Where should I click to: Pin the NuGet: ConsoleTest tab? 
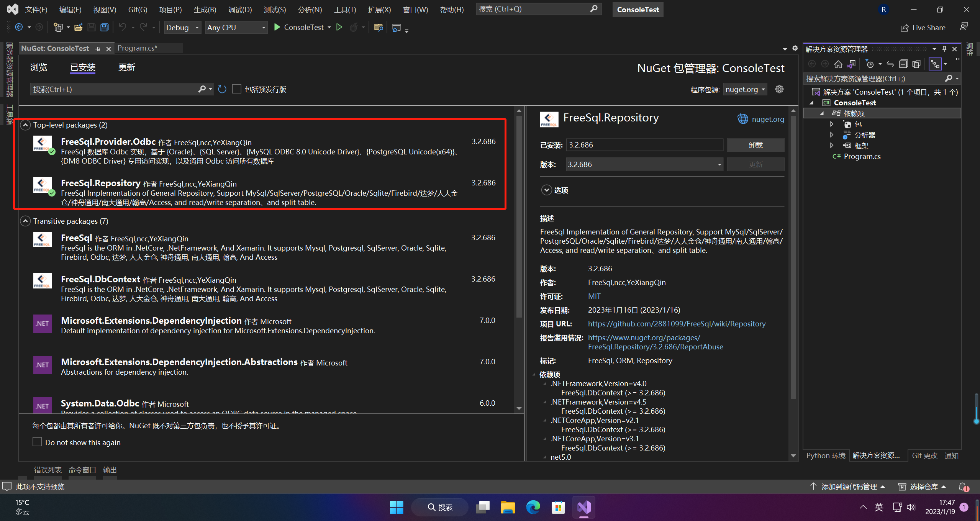click(98, 49)
